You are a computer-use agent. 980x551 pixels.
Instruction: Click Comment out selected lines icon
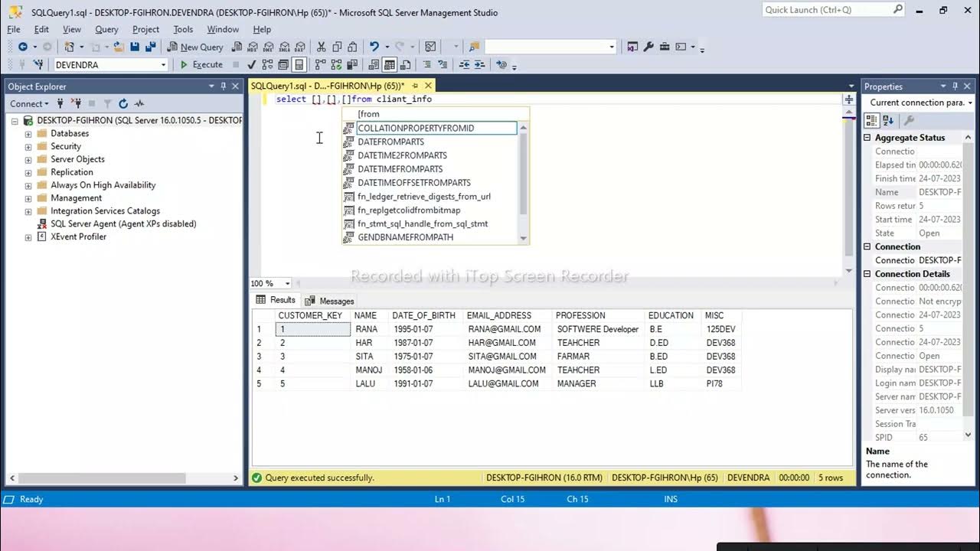(426, 65)
